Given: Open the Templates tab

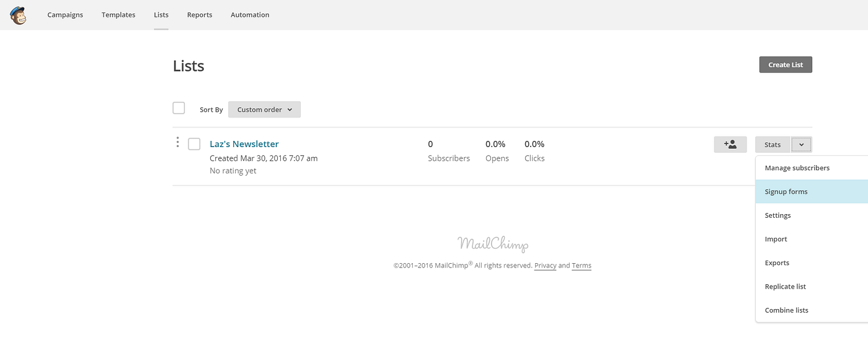Looking at the screenshot, I should (x=118, y=15).
